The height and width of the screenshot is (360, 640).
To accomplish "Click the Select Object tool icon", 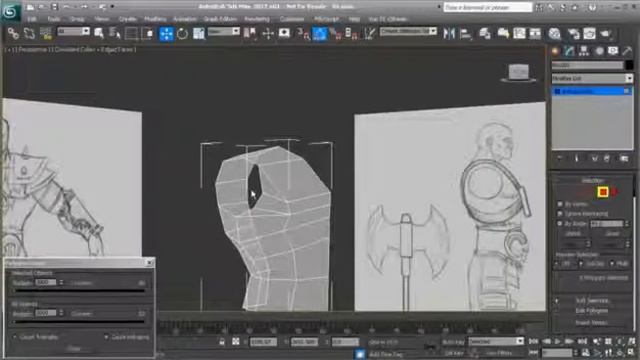I will [99, 33].
